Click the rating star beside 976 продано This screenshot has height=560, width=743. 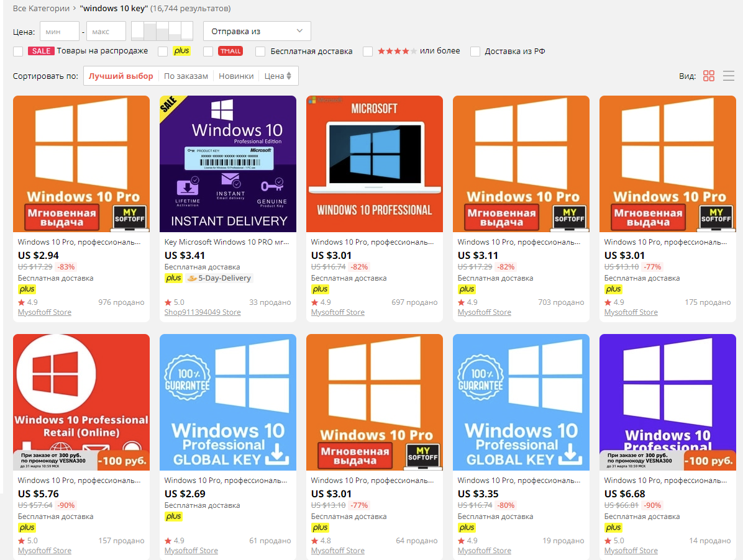21,302
